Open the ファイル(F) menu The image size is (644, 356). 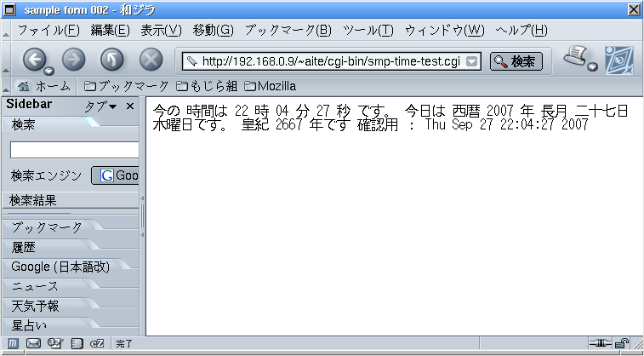(48, 31)
